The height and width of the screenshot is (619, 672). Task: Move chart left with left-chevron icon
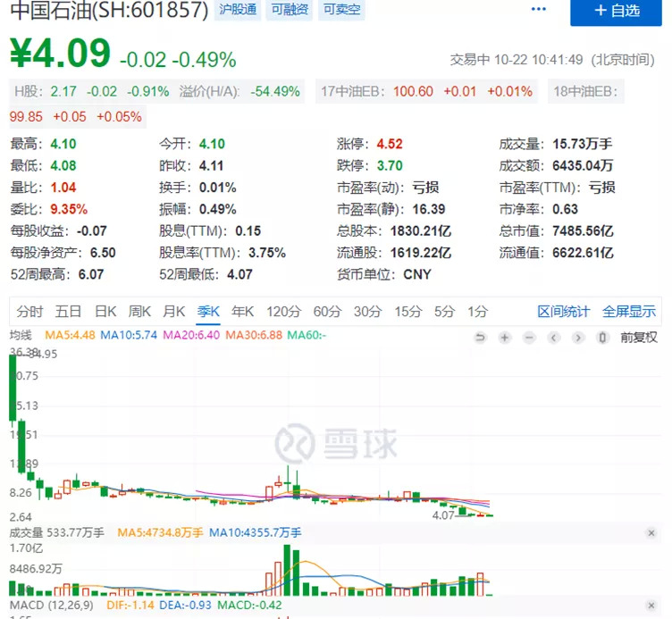554,338
